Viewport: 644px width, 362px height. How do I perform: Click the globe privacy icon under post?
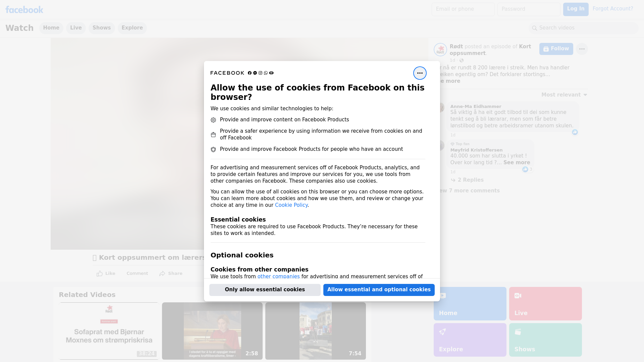pos(462,60)
